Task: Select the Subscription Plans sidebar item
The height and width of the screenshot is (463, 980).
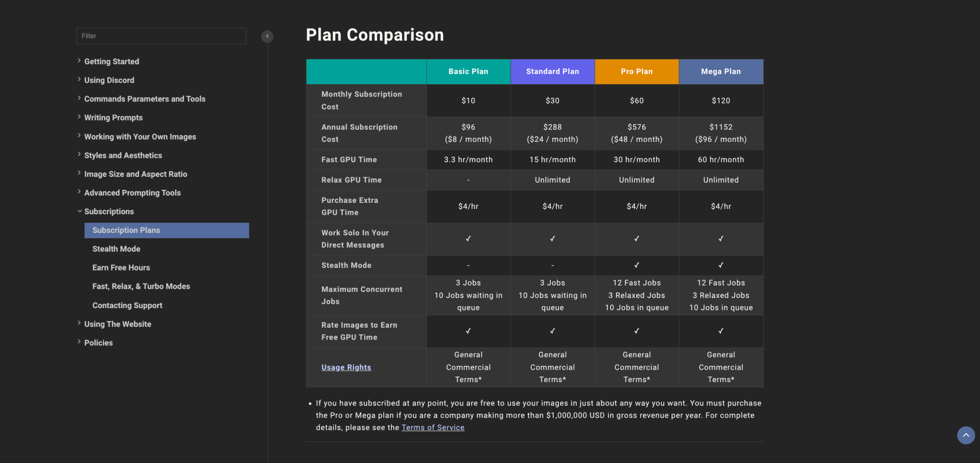Action: click(x=126, y=231)
